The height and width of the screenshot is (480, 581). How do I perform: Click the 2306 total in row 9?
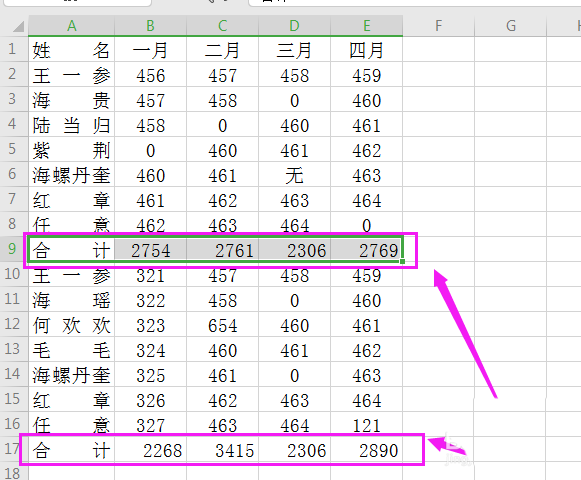(x=294, y=249)
